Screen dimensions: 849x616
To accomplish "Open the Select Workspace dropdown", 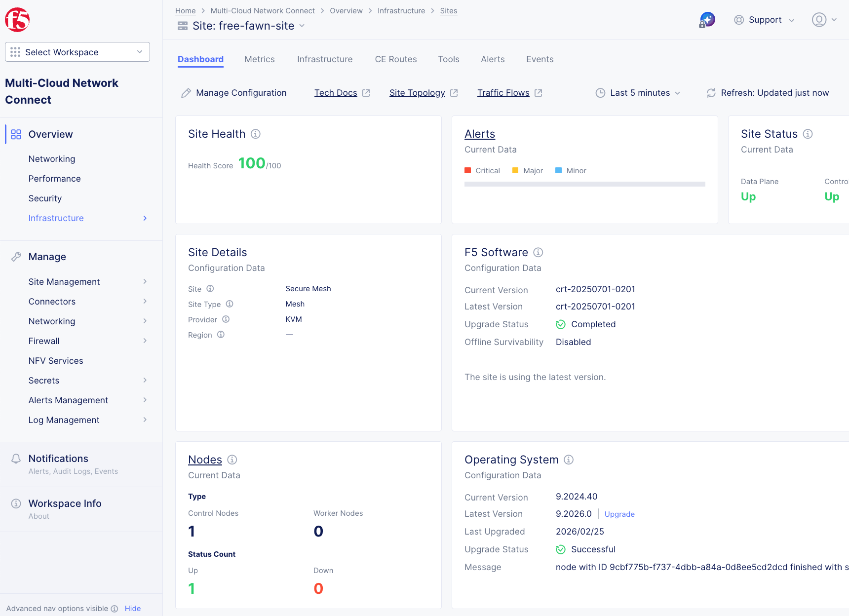I will click(77, 52).
